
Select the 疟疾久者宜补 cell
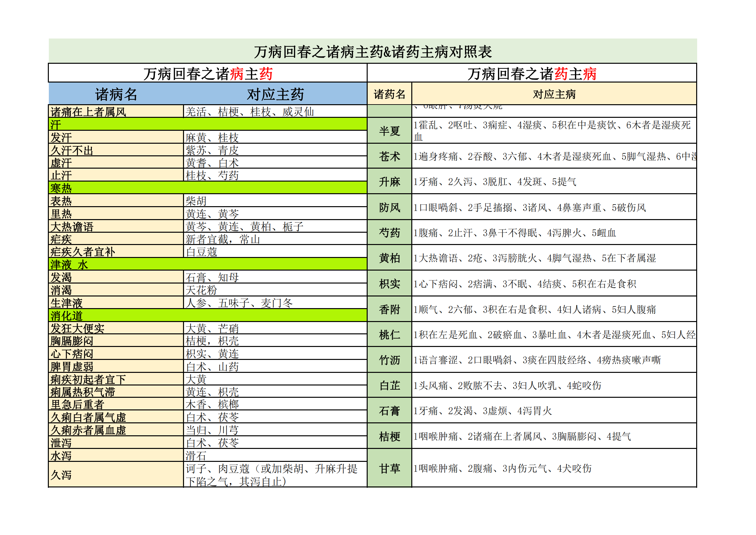(116, 251)
